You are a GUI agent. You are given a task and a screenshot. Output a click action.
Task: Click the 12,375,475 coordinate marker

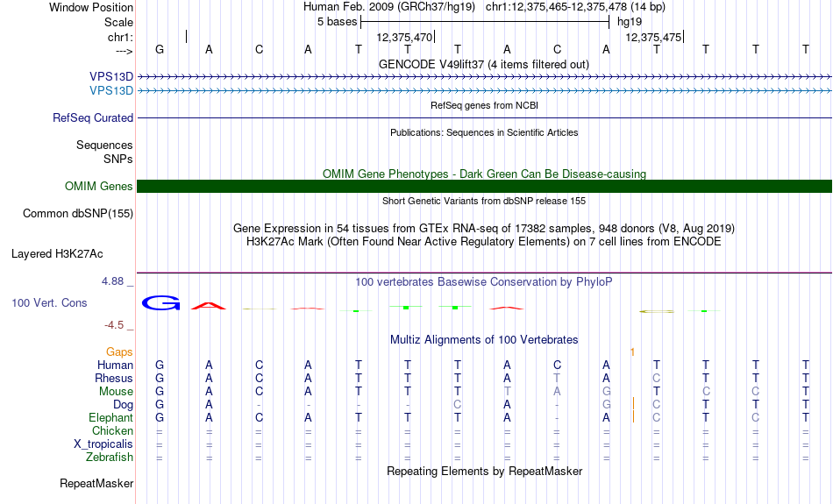click(653, 37)
